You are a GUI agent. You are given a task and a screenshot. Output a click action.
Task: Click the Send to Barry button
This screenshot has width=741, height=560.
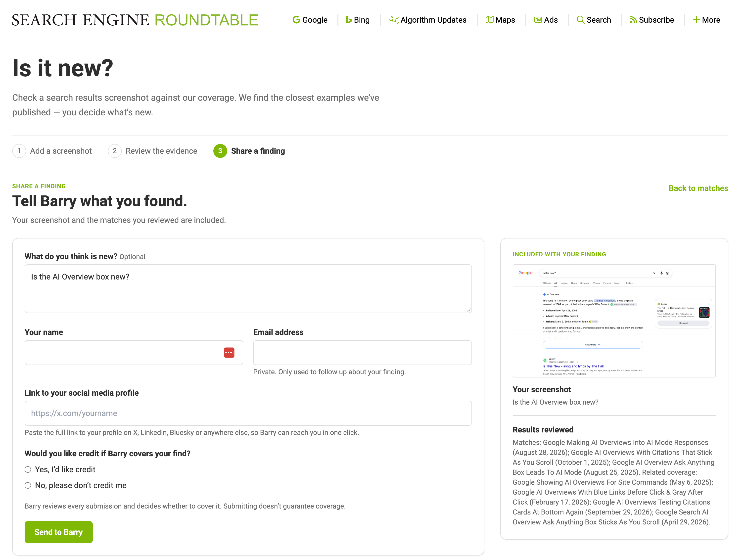(x=59, y=532)
